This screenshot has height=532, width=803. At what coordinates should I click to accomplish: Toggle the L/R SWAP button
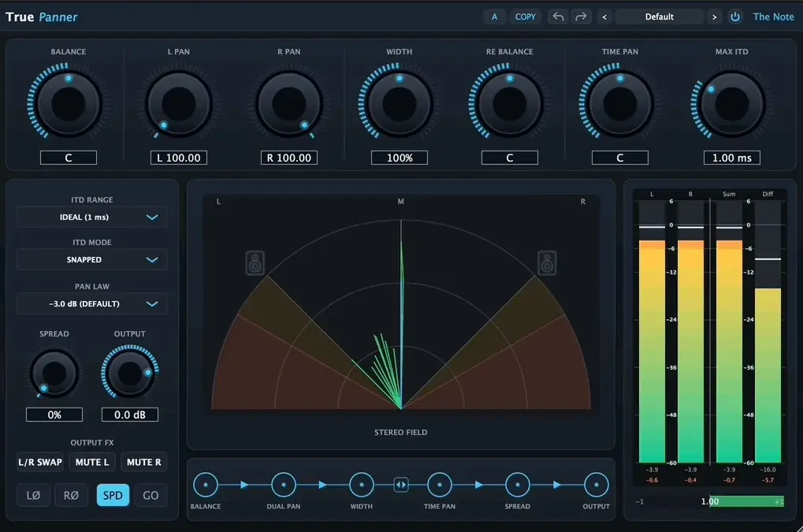point(40,463)
